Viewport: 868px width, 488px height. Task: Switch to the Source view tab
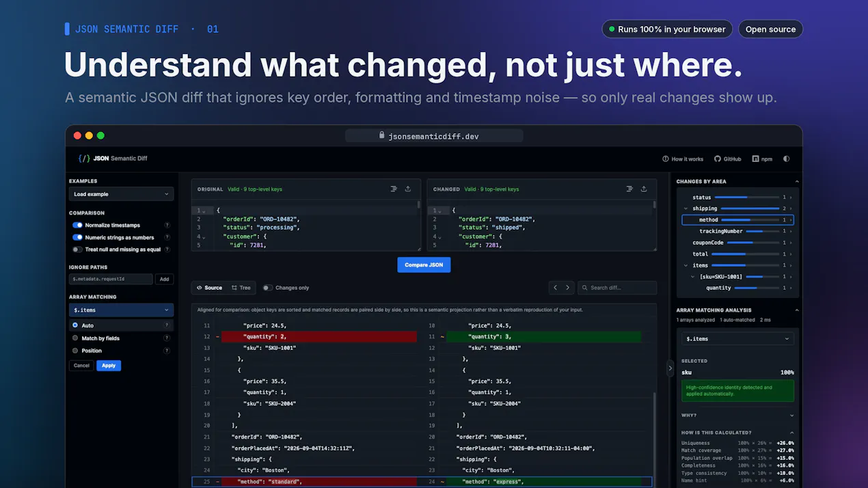(209, 288)
